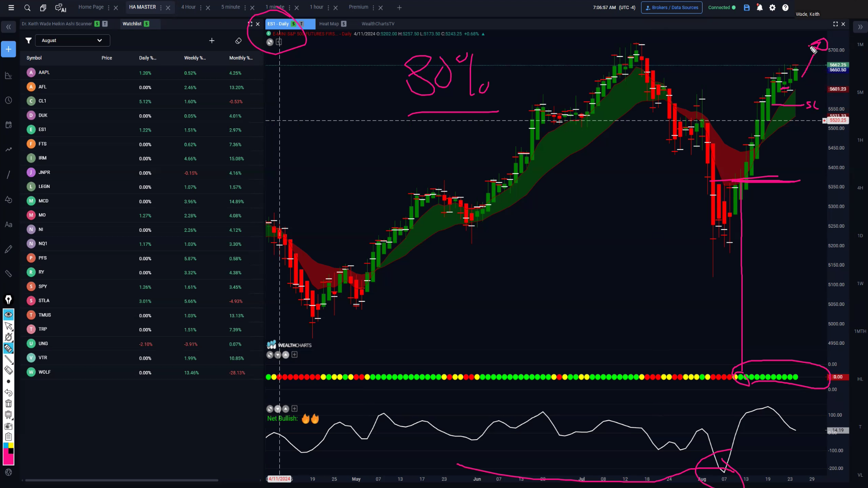Open the Heat Map tab
Viewport: 868px width, 488px height.
point(329,24)
